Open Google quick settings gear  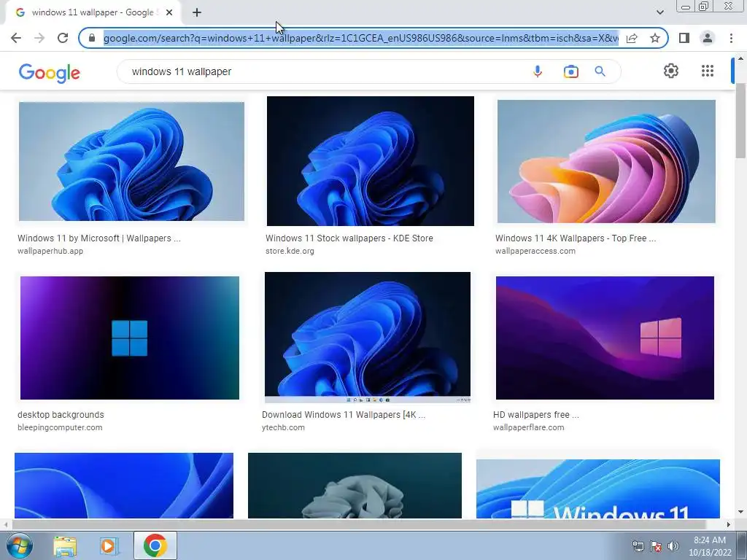coord(671,71)
